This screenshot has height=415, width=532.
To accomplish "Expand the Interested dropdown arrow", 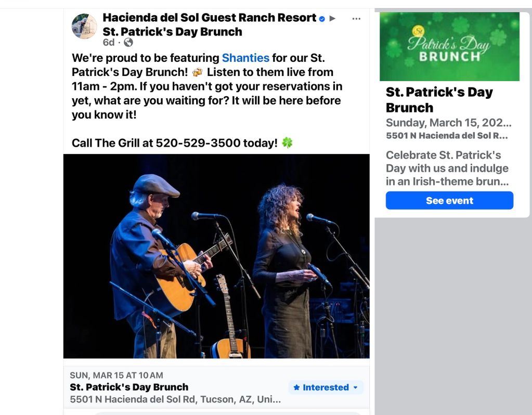I will tap(355, 387).
